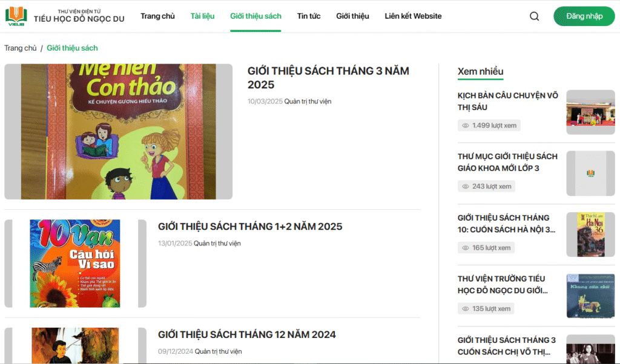
Task: Open the Trang chủ menu item
Action: pos(157,16)
